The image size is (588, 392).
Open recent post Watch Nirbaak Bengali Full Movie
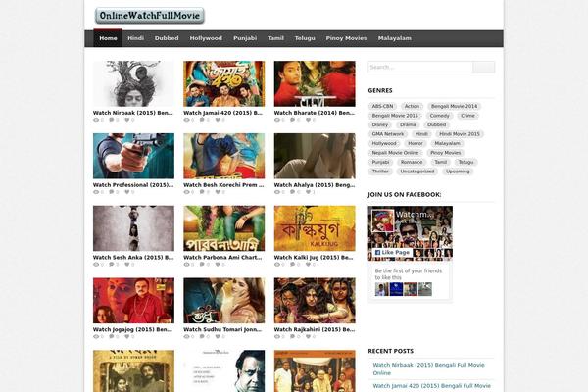point(428,368)
